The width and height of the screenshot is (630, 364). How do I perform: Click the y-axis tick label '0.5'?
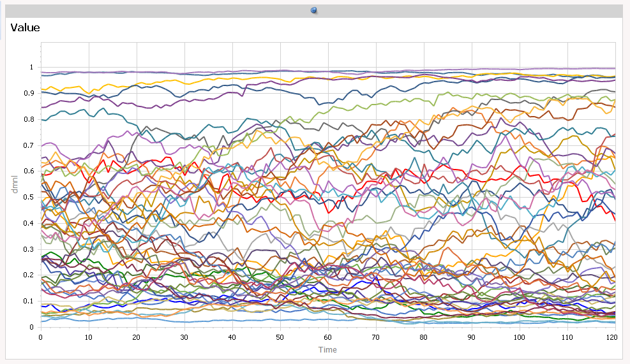(29, 197)
